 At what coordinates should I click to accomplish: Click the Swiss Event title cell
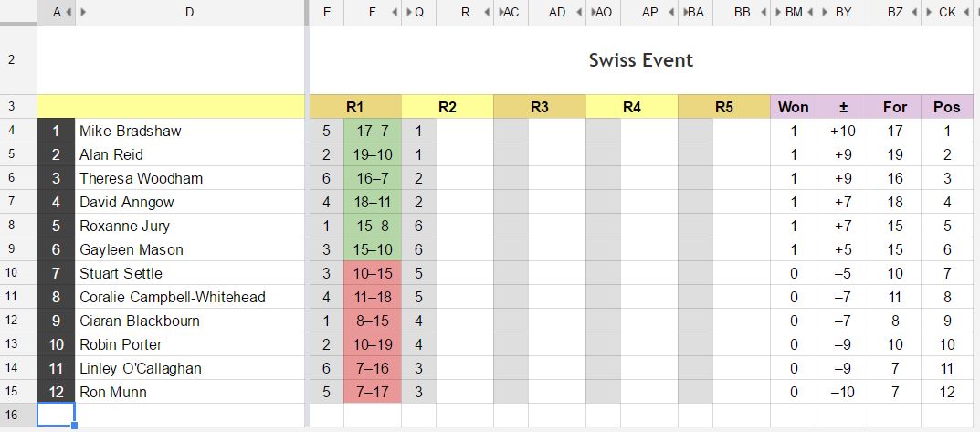point(639,60)
